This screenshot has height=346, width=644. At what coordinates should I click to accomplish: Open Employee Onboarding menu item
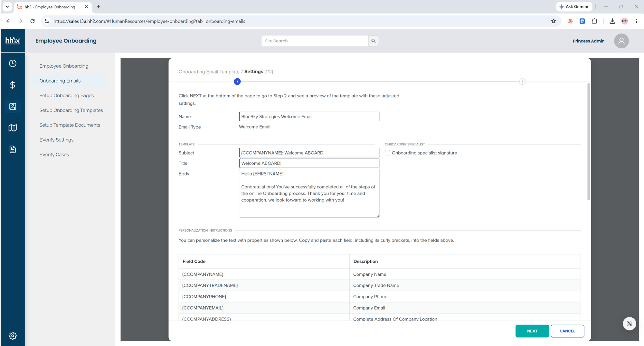(64, 66)
